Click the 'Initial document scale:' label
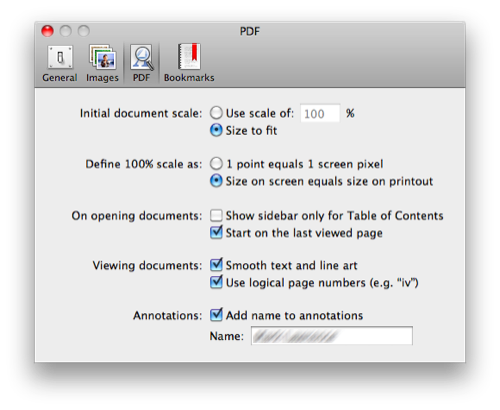Screen dimensions: 500x410 [141, 113]
